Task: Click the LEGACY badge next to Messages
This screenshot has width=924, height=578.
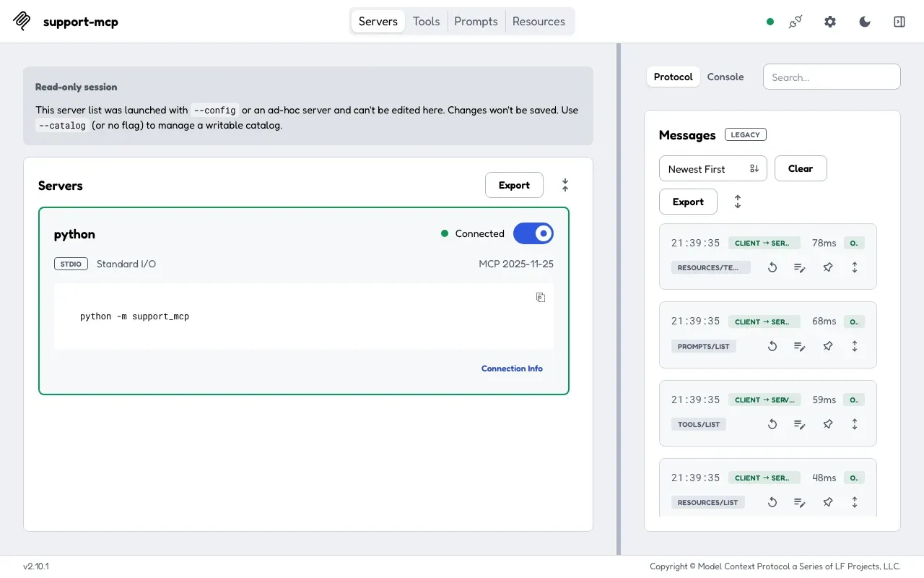Action: click(746, 134)
